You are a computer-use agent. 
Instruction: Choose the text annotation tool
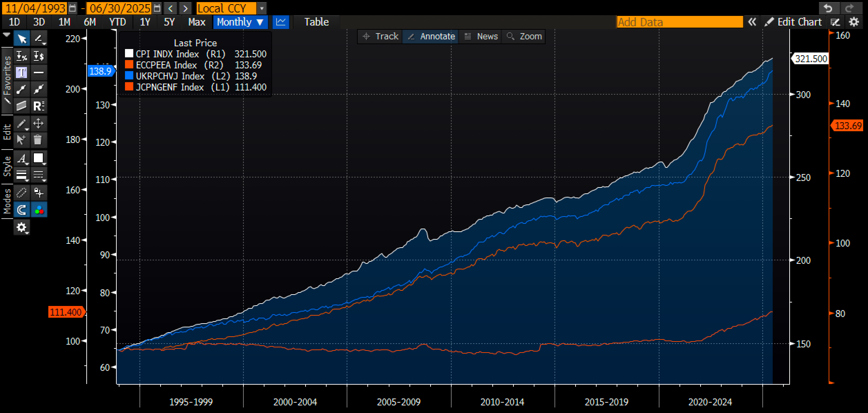point(21,73)
